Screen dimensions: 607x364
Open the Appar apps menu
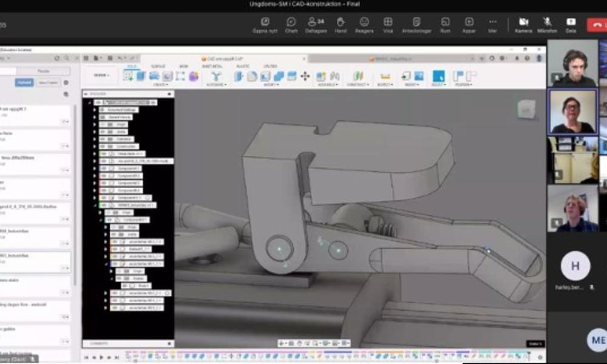tap(469, 25)
